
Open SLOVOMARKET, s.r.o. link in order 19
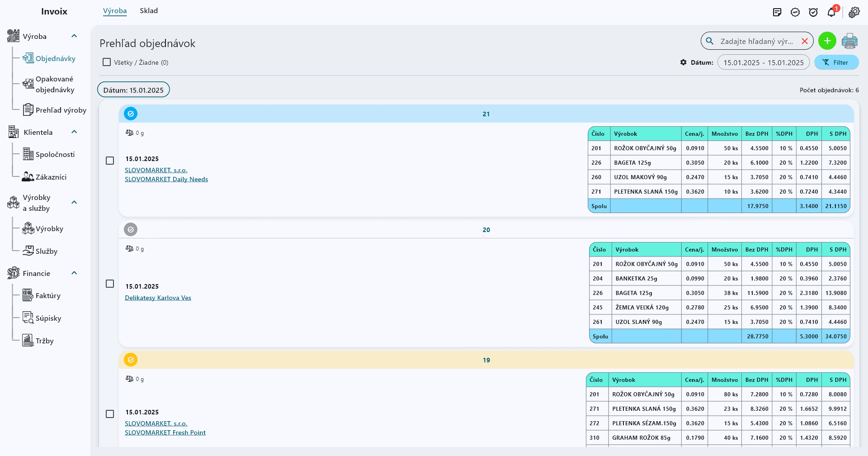(x=156, y=424)
